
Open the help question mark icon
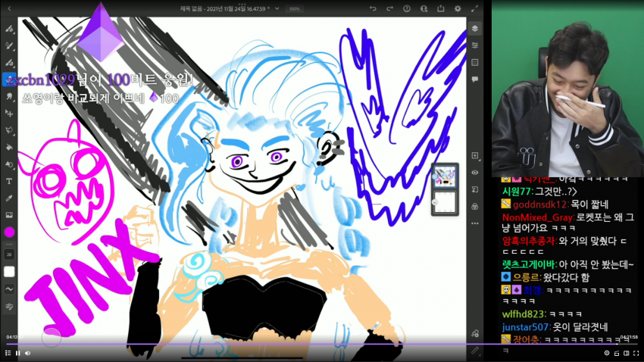[407, 8]
